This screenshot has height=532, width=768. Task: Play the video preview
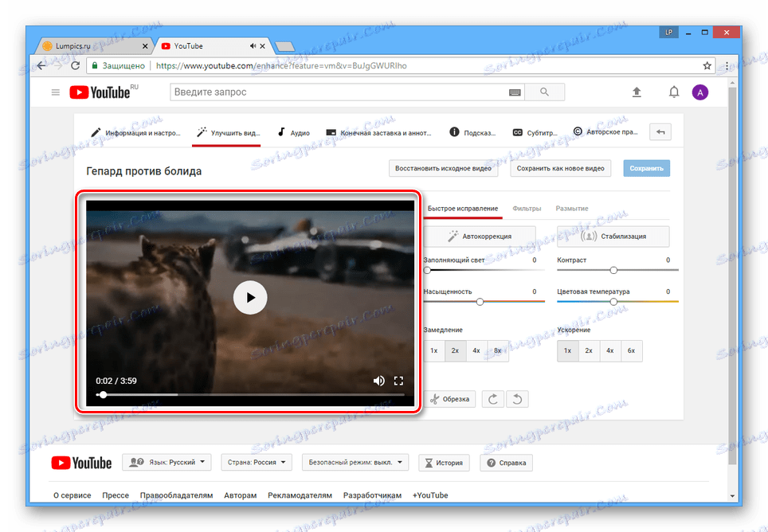[x=250, y=298]
